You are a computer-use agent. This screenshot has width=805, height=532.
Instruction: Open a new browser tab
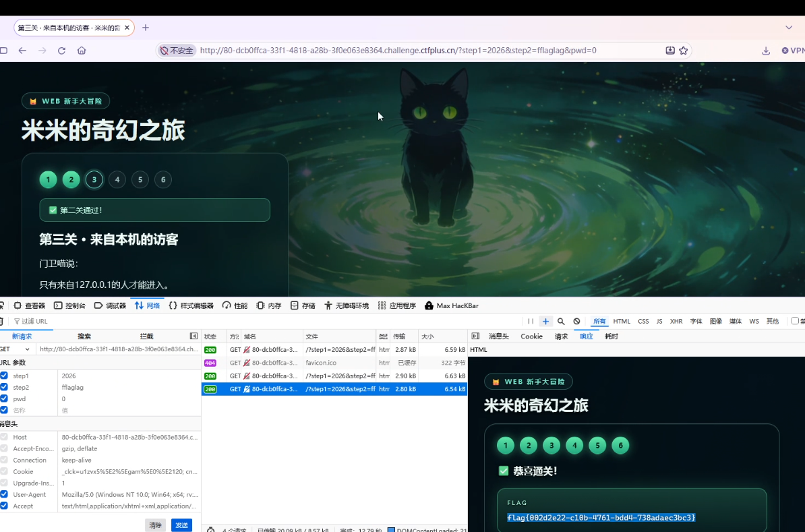[x=146, y=28]
